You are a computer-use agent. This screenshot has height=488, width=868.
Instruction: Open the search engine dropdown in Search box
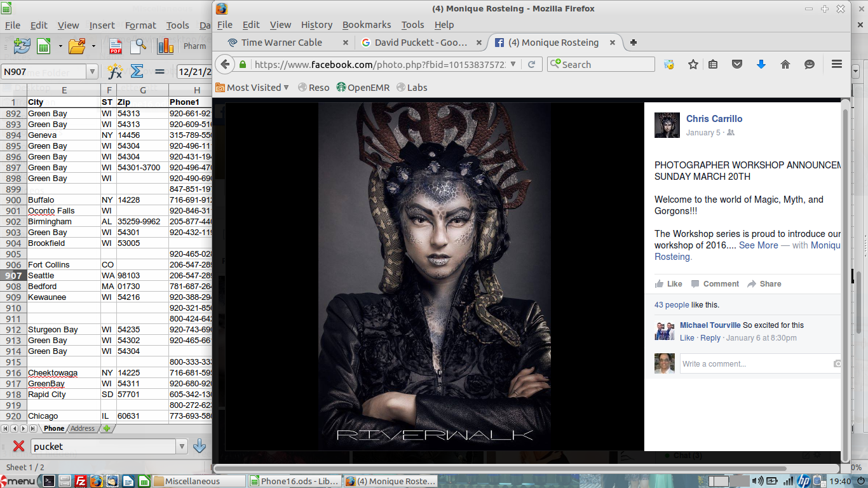[555, 64]
